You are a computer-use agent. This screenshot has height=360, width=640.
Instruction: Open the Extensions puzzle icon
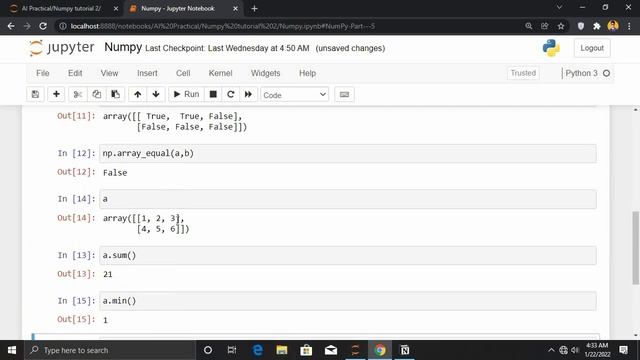pos(597,26)
